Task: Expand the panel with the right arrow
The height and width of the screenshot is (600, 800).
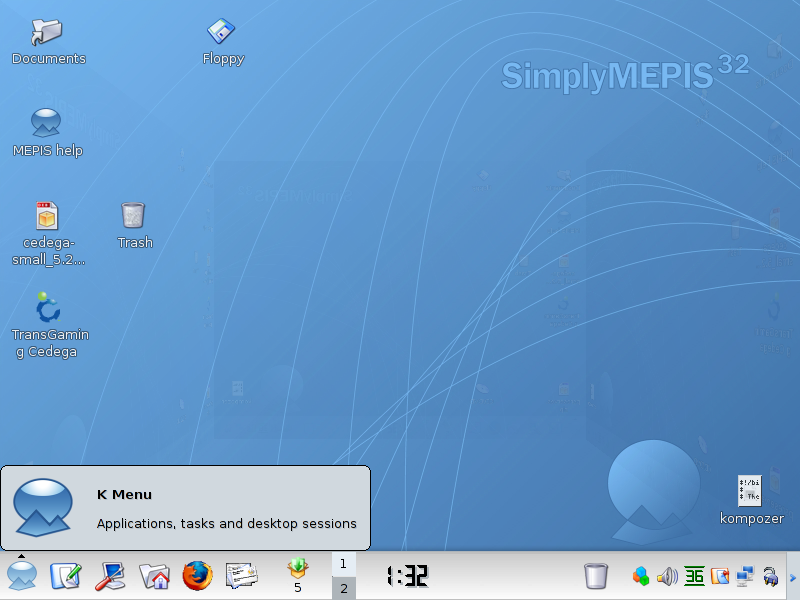Action: [793, 576]
